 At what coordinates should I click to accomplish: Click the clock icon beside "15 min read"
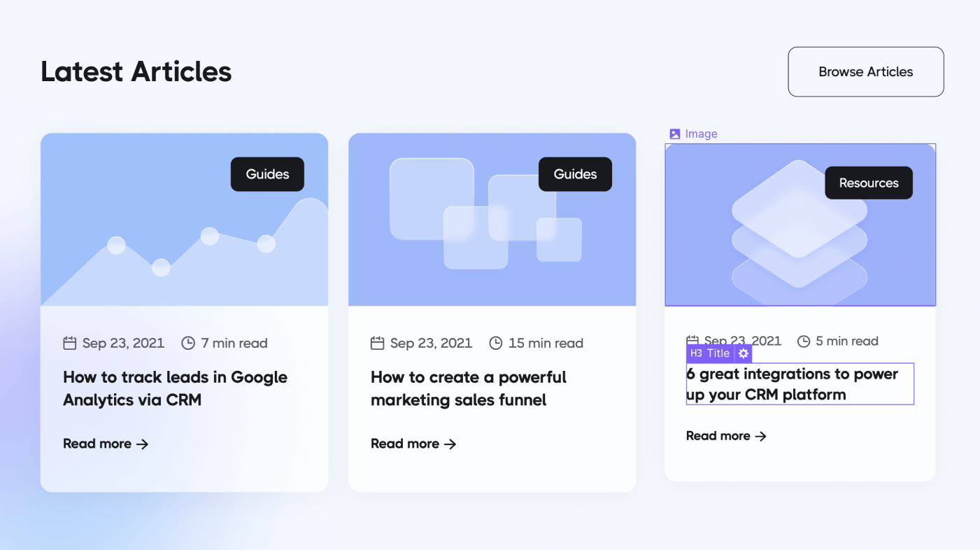tap(496, 343)
